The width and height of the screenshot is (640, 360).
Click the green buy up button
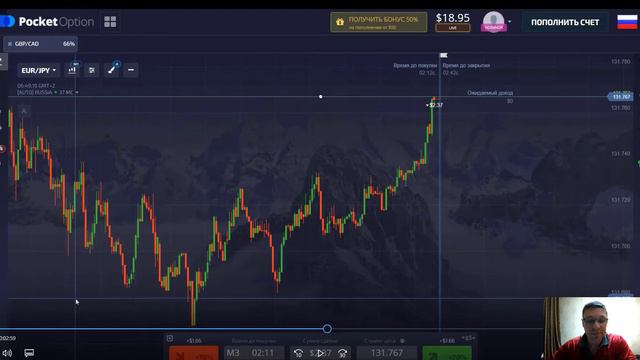tap(447, 353)
